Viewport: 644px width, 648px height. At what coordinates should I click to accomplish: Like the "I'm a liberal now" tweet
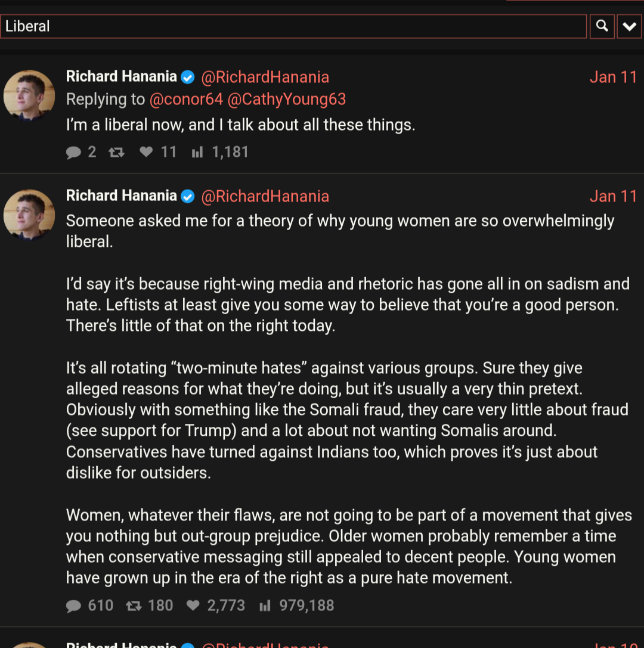pyautogui.click(x=146, y=153)
